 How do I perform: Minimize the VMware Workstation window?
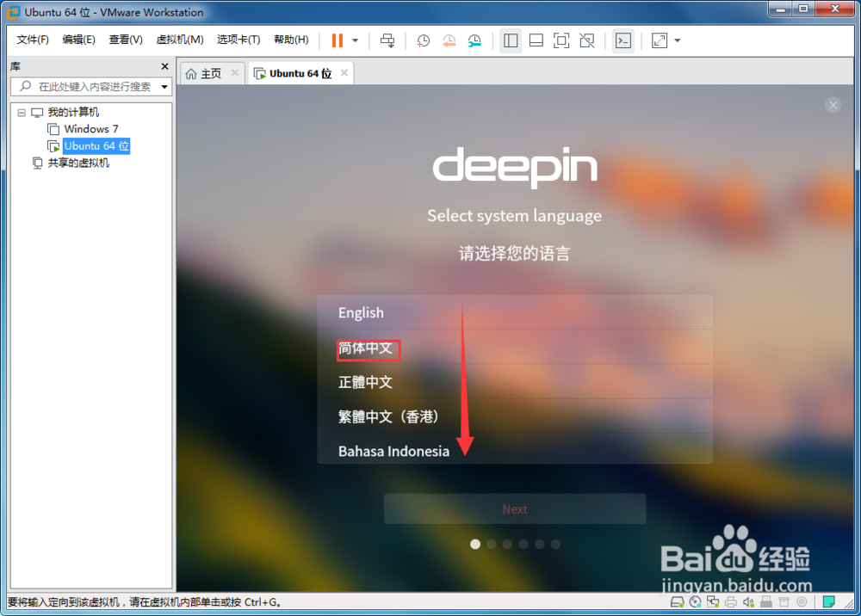click(x=782, y=9)
